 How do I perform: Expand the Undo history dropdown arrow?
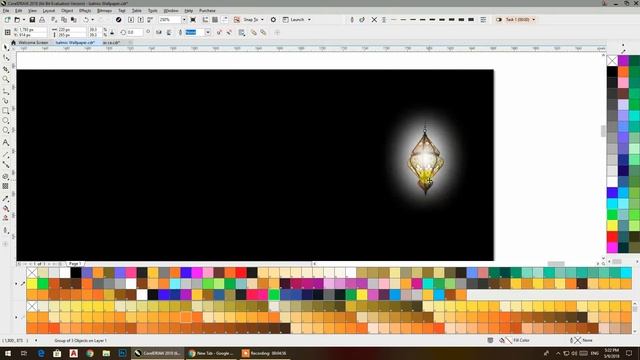point(93,20)
